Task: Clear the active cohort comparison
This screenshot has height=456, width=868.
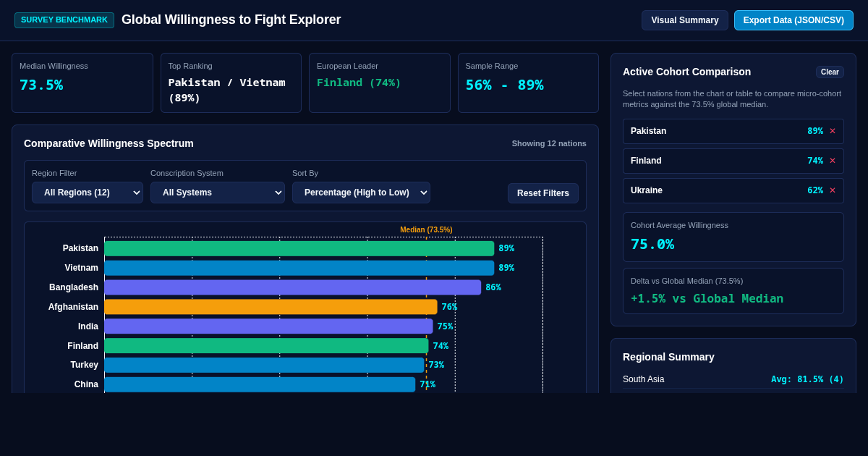Action: click(830, 72)
